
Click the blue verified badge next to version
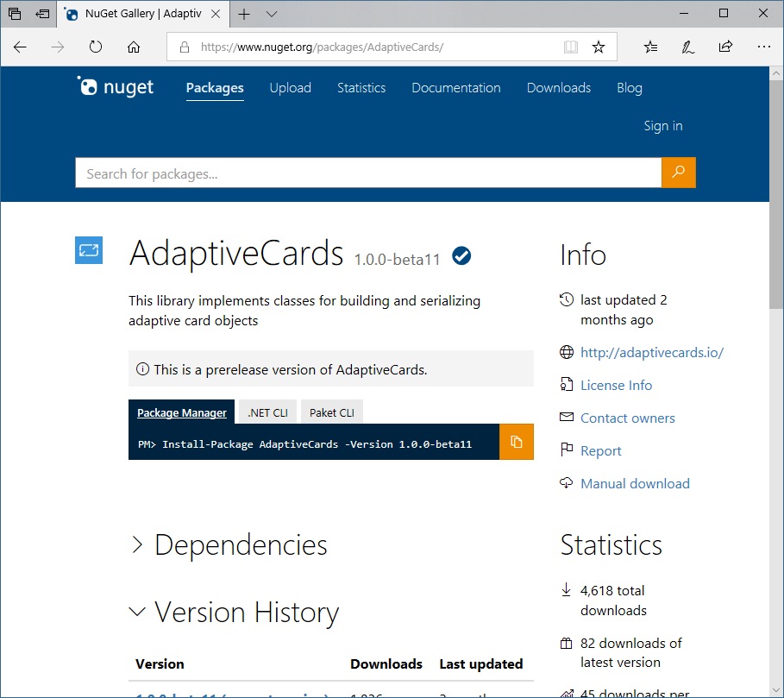click(461, 255)
